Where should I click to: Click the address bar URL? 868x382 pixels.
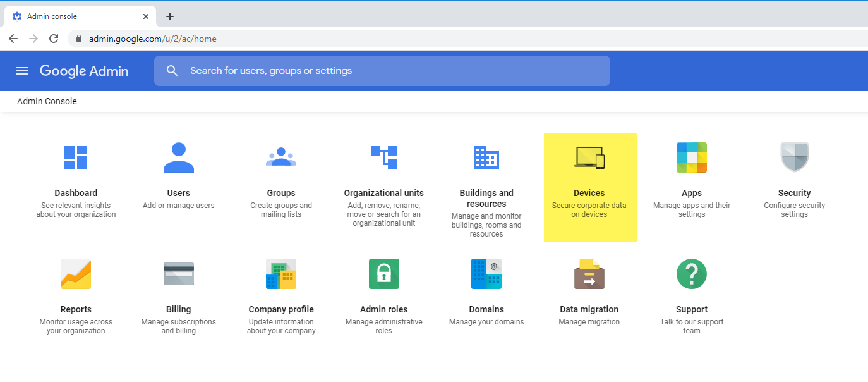click(x=153, y=39)
